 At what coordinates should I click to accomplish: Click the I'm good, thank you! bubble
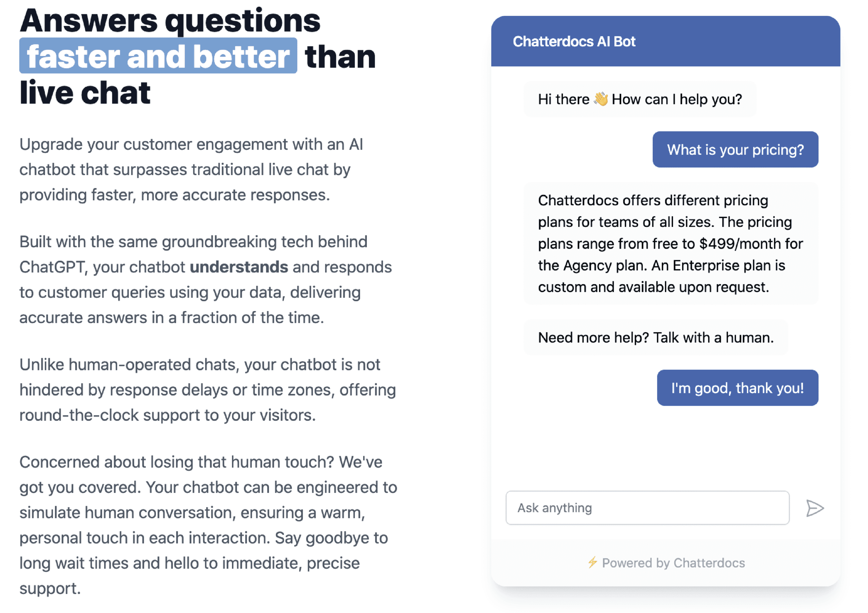(x=737, y=388)
